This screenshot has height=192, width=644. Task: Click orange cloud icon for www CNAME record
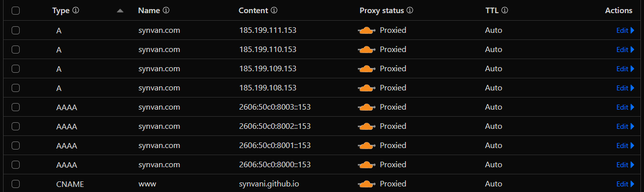pos(366,184)
